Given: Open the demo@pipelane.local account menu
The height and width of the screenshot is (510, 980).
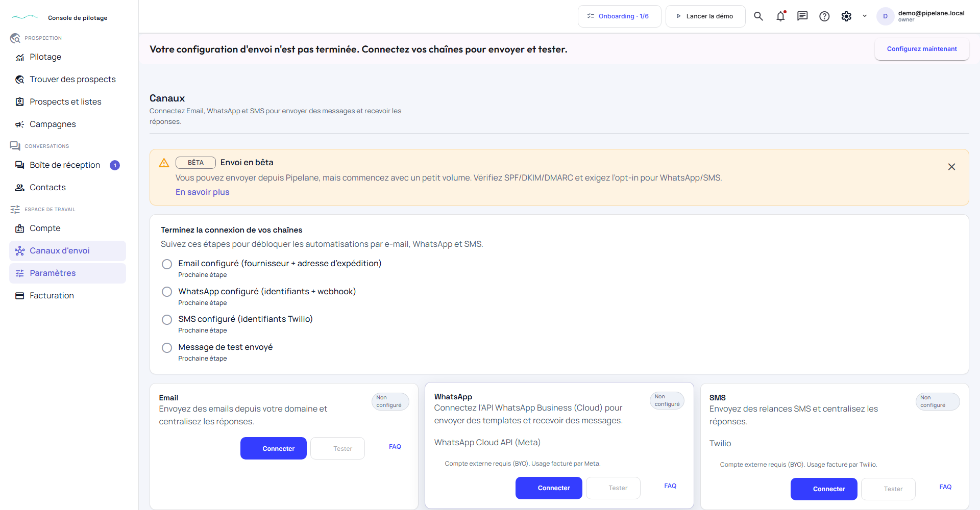Looking at the screenshot, I should click(x=931, y=16).
